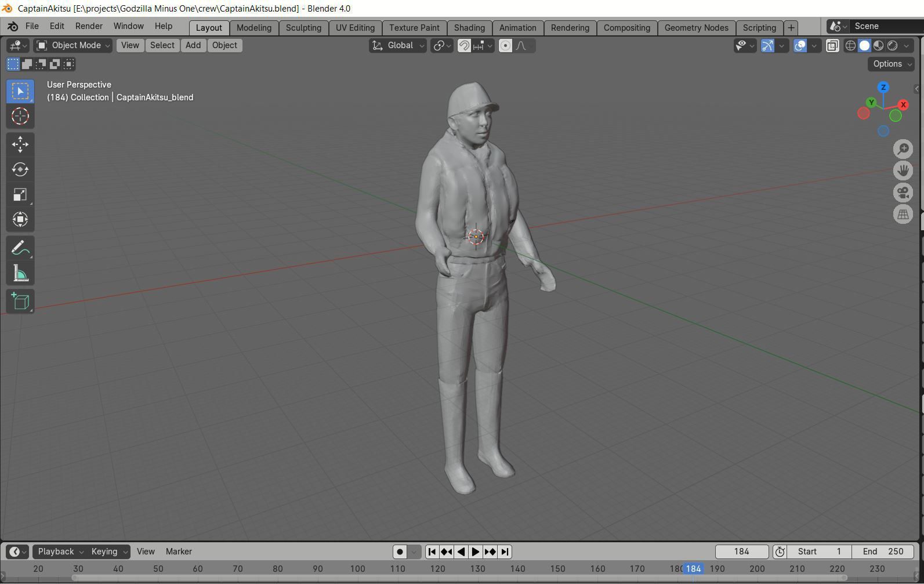Open the Global transform orientation dropdown

pyautogui.click(x=397, y=45)
